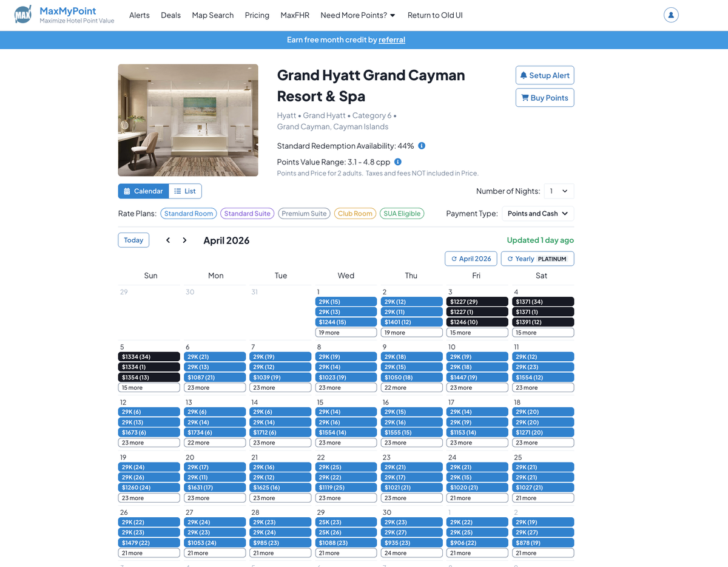Select the $1119 (25) rate on April 22

pyautogui.click(x=346, y=488)
